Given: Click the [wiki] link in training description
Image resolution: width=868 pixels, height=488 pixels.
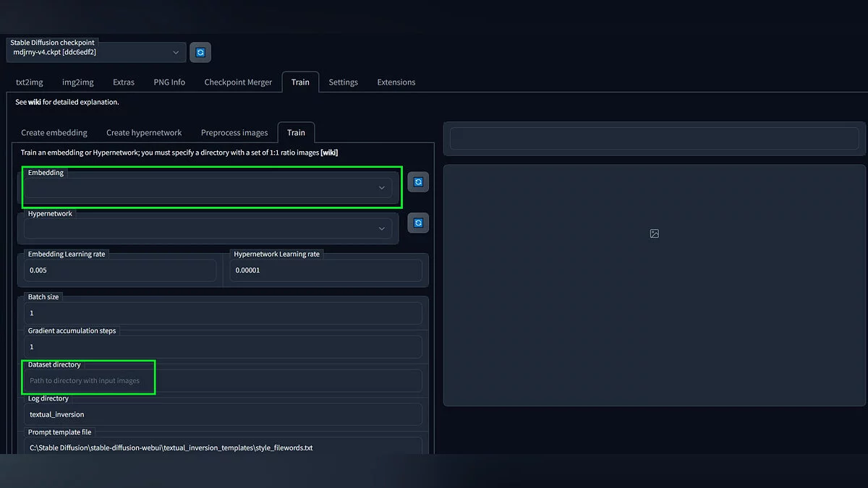Looking at the screenshot, I should [x=329, y=153].
